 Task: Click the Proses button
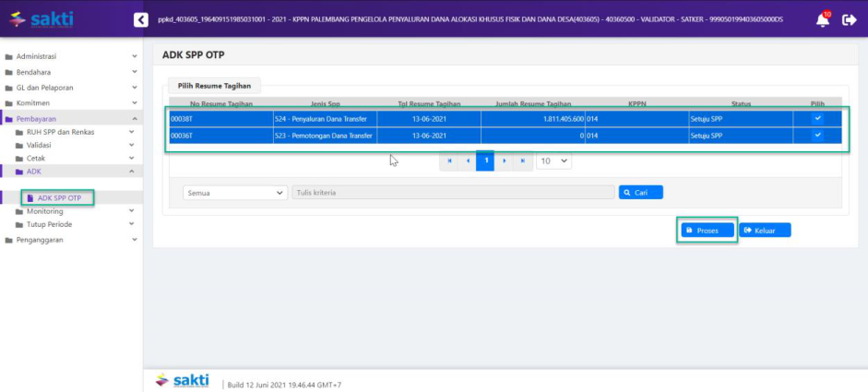[707, 230]
